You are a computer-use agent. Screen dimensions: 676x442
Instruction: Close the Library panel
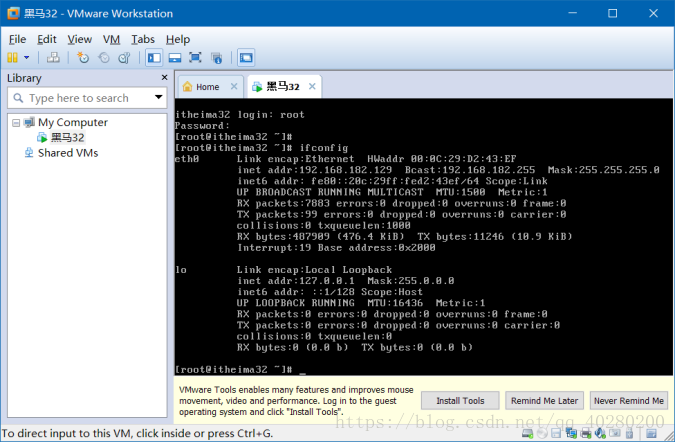164,78
